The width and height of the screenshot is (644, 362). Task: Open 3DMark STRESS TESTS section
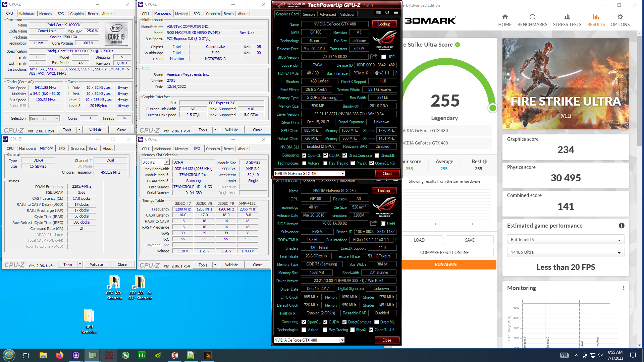567,20
